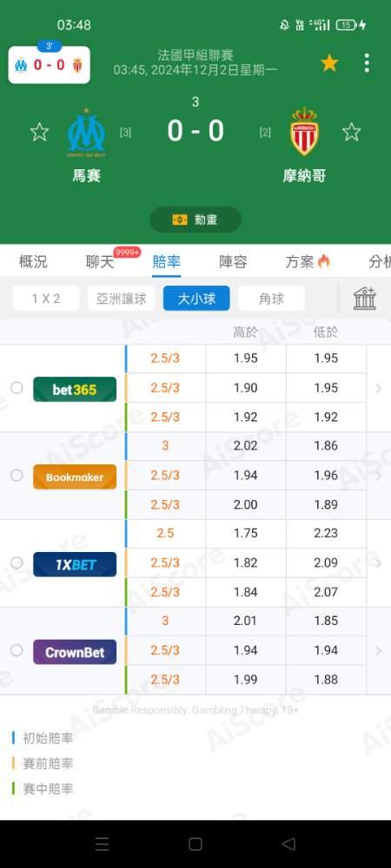
Task: Star the Monaco team as favorite
Action: [351, 132]
